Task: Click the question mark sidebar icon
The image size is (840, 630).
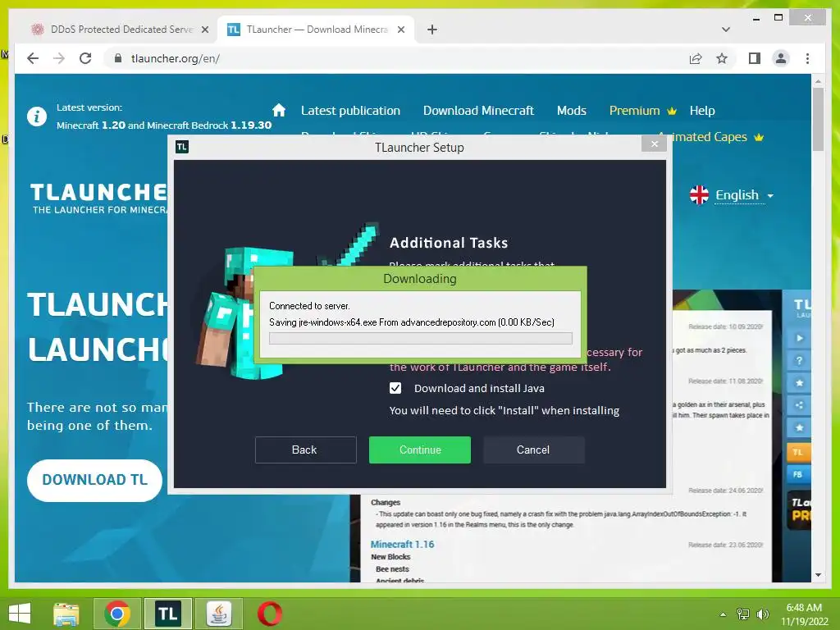Action: click(x=799, y=361)
